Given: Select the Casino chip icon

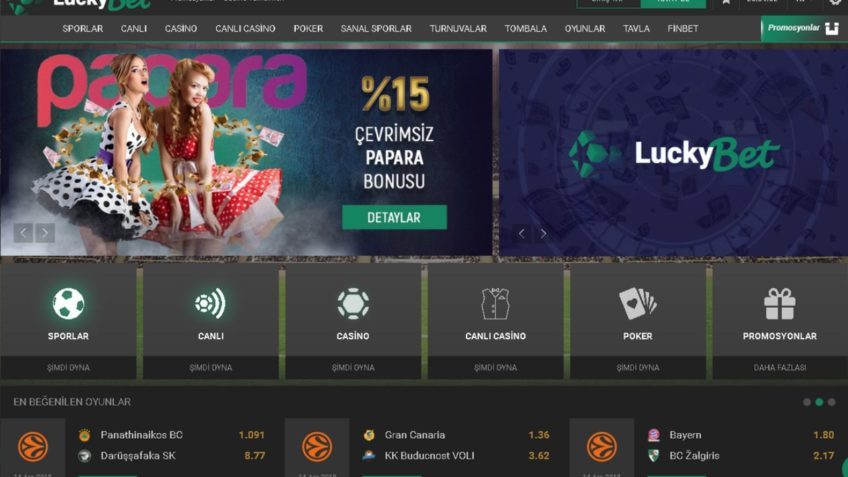Looking at the screenshot, I should (353, 303).
